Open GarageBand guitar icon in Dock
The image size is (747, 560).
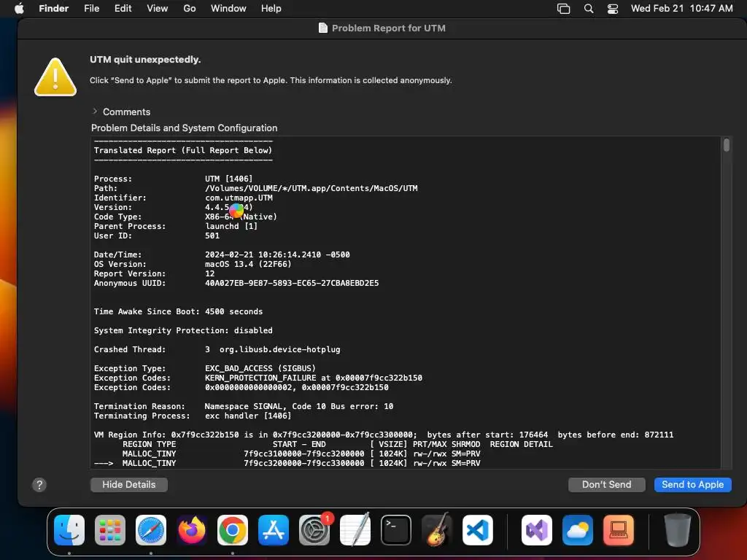click(437, 530)
